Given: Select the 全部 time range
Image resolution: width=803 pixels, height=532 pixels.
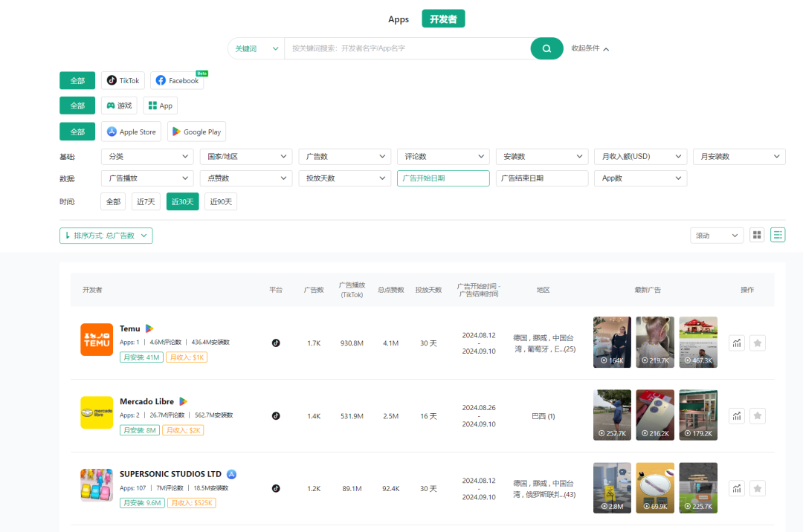Looking at the screenshot, I should coord(113,201).
